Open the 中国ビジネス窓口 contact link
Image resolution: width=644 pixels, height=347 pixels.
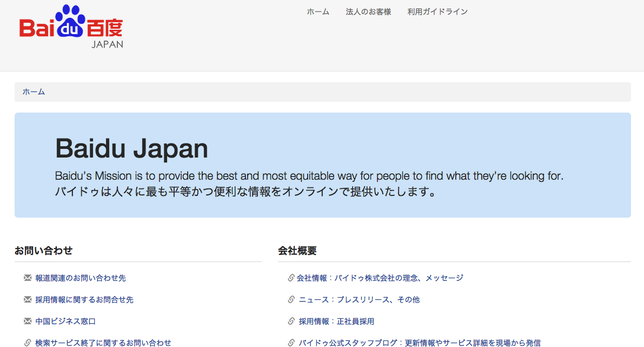(x=65, y=321)
